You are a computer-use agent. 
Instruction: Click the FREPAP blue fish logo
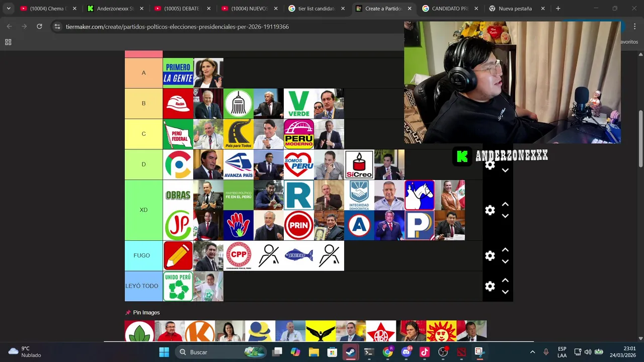point(299,256)
